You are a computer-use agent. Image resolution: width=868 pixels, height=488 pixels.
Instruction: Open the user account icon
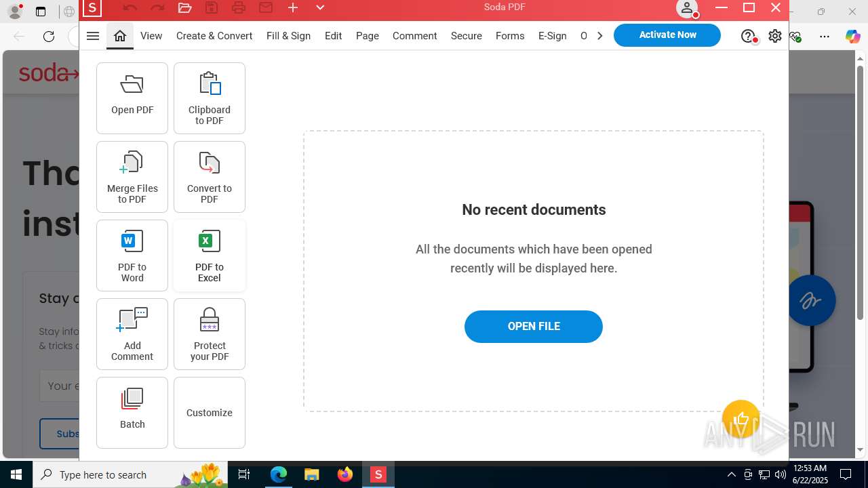click(687, 8)
